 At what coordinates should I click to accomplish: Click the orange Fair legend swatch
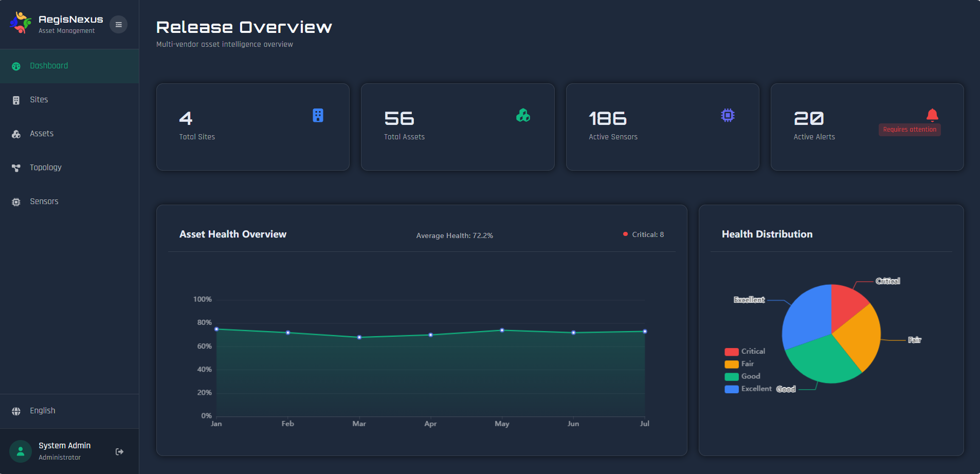point(732,364)
